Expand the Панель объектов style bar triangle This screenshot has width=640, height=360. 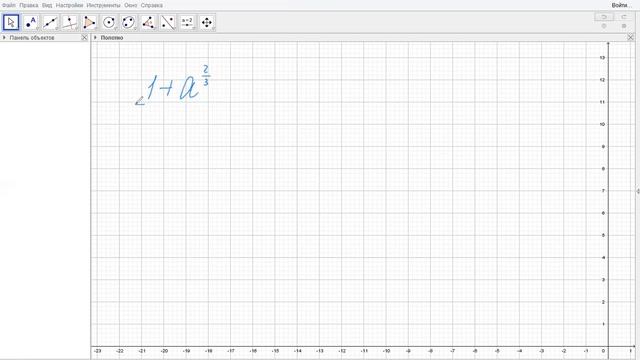coord(4,38)
